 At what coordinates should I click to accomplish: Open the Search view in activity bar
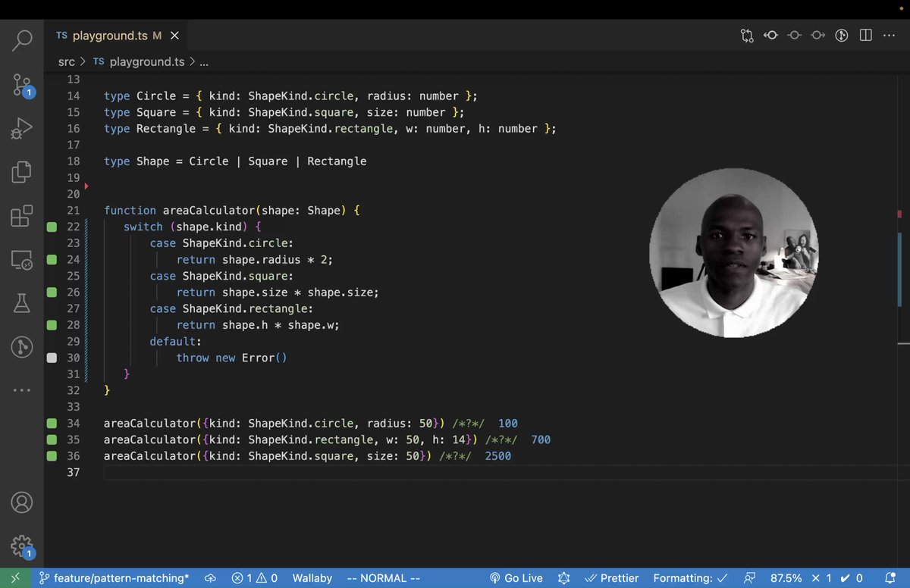21,40
